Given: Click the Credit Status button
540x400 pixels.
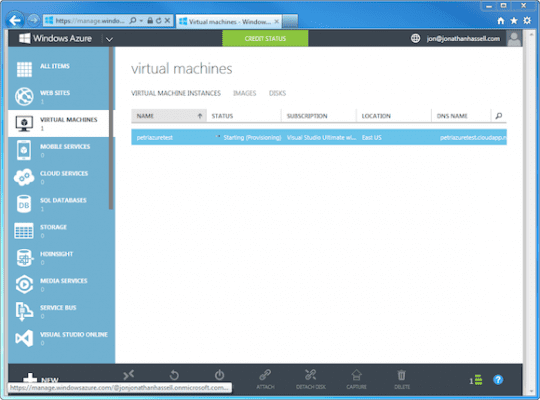Looking at the screenshot, I should click(265, 38).
